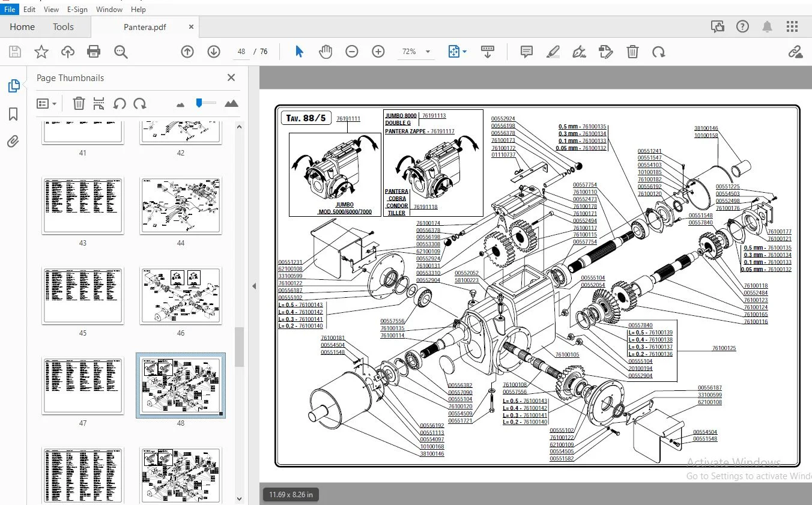Viewport: 812px width, 505px height.
Task: Toggle the scrolling mode tool
Action: (x=488, y=52)
